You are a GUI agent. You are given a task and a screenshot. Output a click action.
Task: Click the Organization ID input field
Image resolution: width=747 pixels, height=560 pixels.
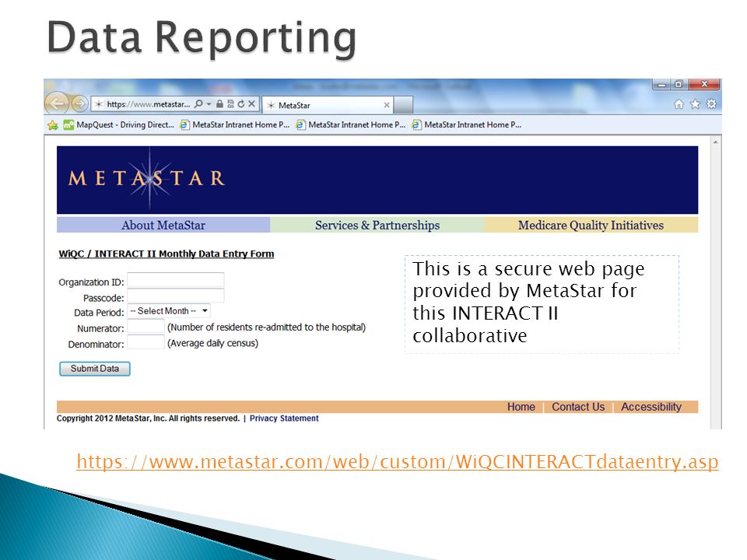pyautogui.click(x=175, y=280)
